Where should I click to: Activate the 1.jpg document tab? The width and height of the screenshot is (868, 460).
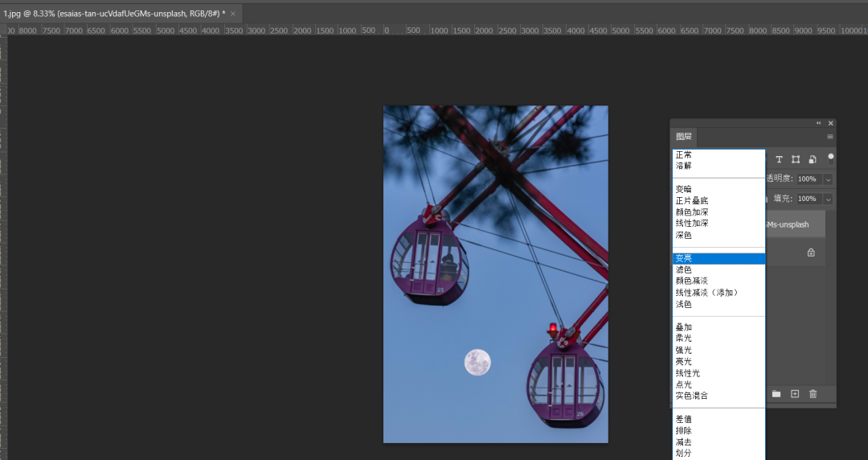coord(114,14)
